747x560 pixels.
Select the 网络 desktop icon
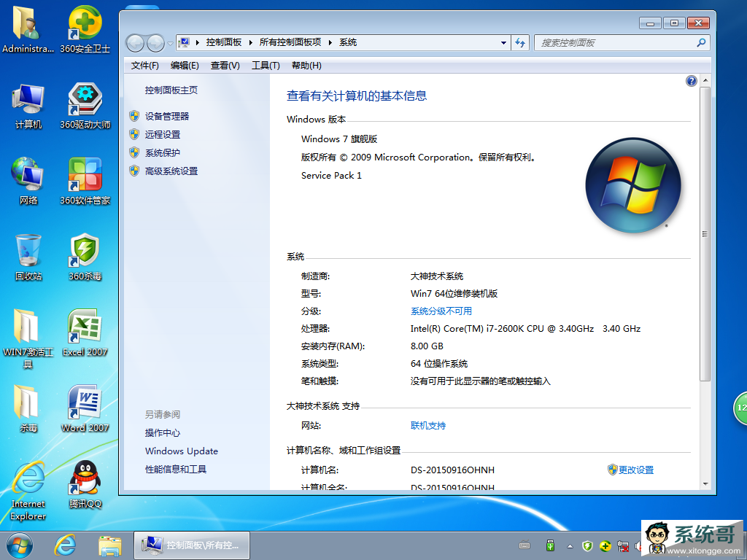coord(28,181)
